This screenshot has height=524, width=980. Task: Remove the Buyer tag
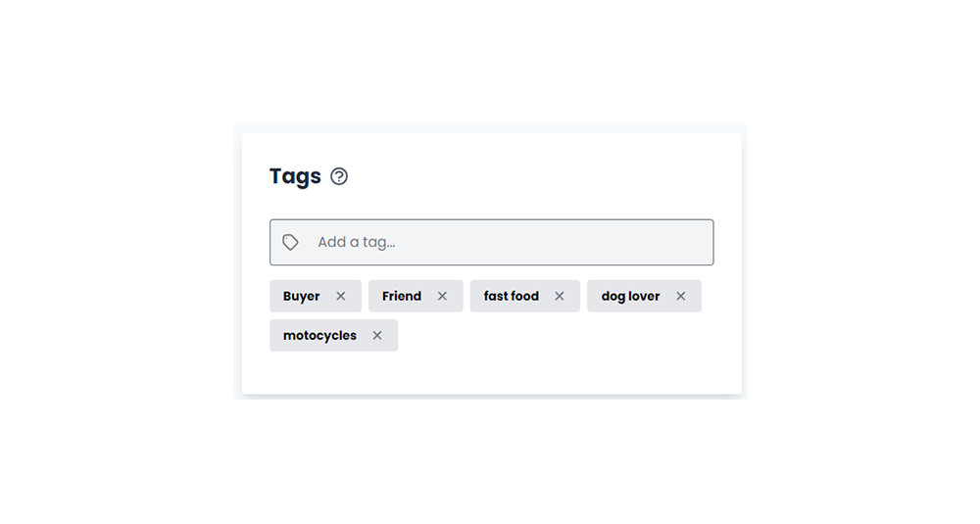click(x=341, y=296)
